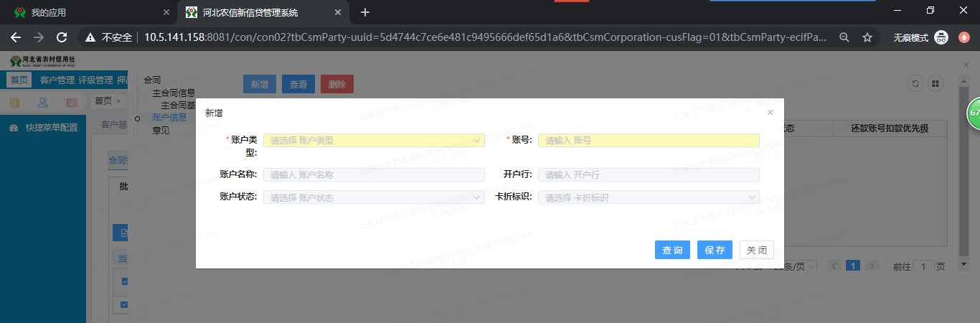
Task: Go forward in the browser
Action: pyautogui.click(x=39, y=37)
